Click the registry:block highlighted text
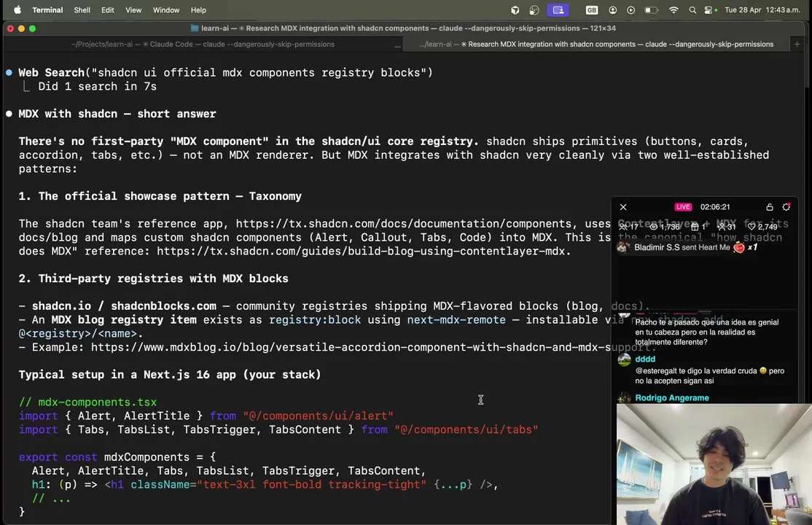 [x=314, y=320]
